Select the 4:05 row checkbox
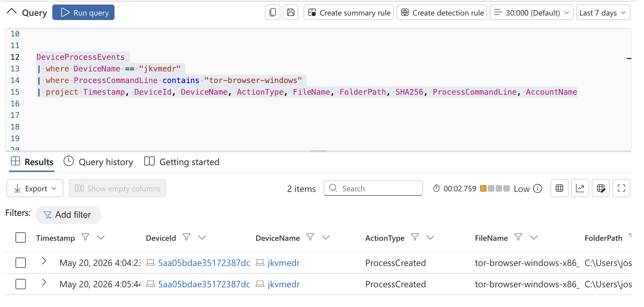The width and height of the screenshot is (644, 307). (21, 284)
